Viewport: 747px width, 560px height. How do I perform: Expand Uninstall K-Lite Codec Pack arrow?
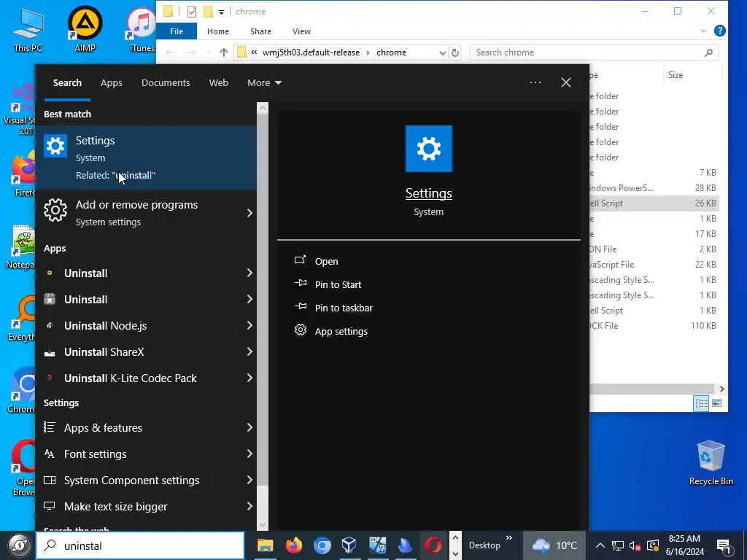click(x=249, y=378)
